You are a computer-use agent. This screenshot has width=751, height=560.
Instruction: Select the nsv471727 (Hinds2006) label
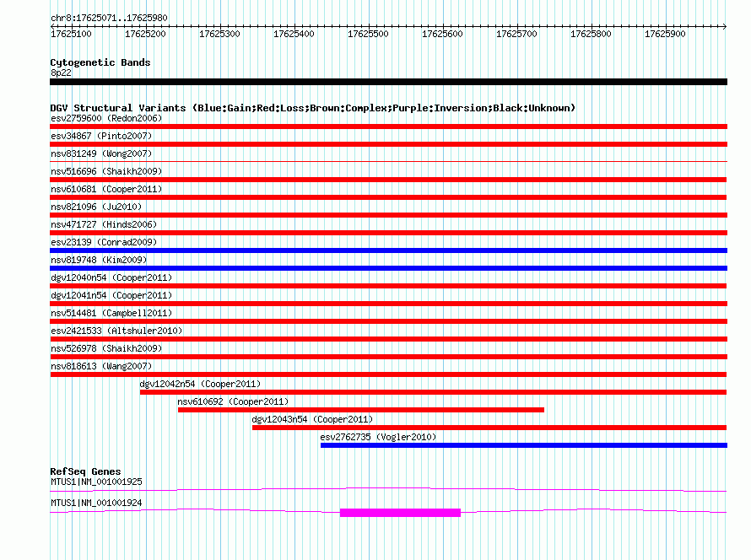pyautogui.click(x=104, y=224)
